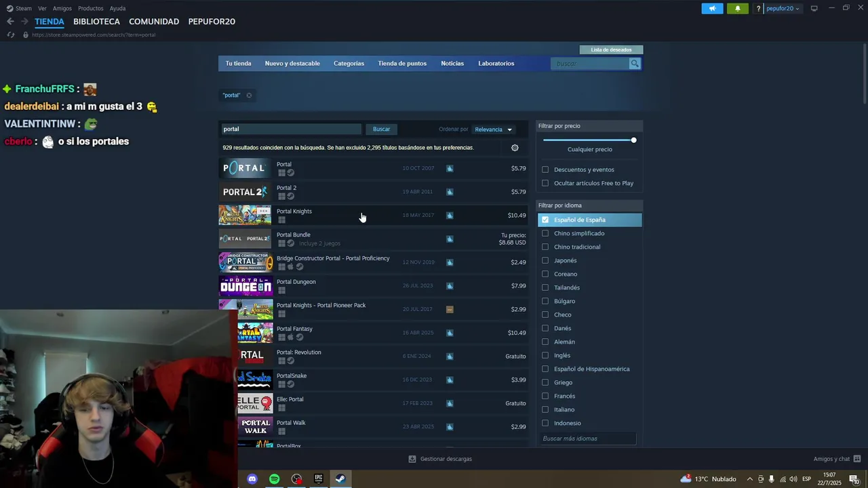Open the Relevancia sort dropdown
This screenshot has height=488, width=868.
point(493,129)
